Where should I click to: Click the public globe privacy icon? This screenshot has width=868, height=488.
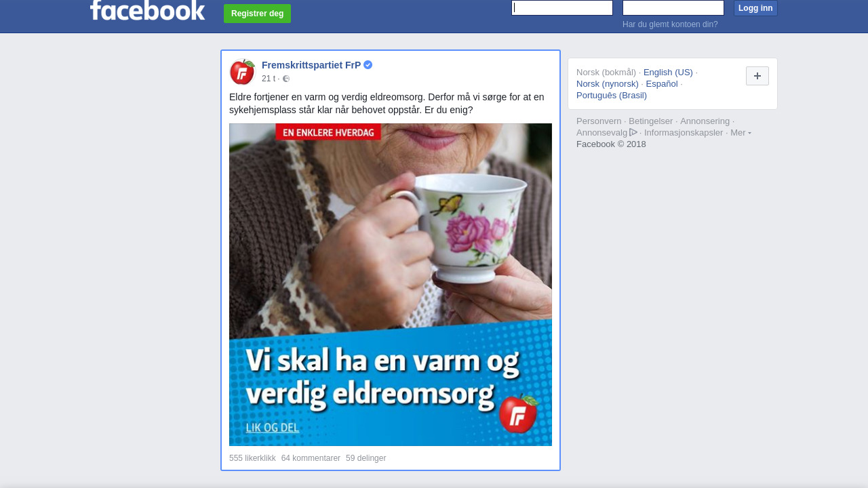(x=286, y=79)
